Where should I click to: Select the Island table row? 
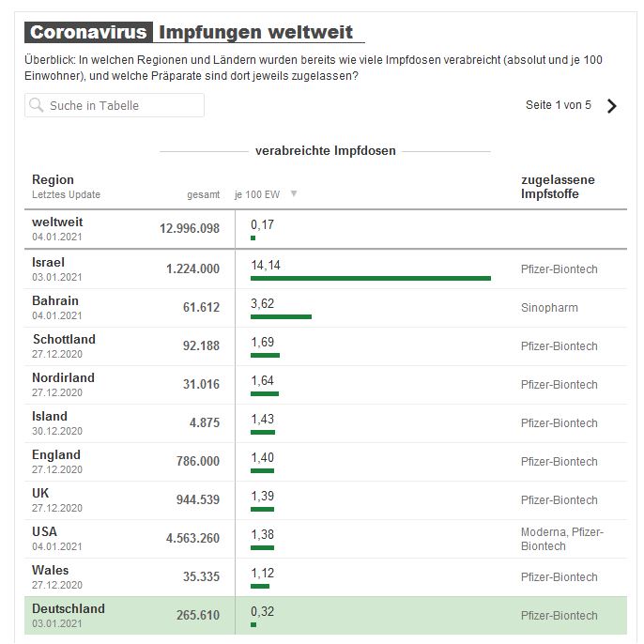[325, 422]
